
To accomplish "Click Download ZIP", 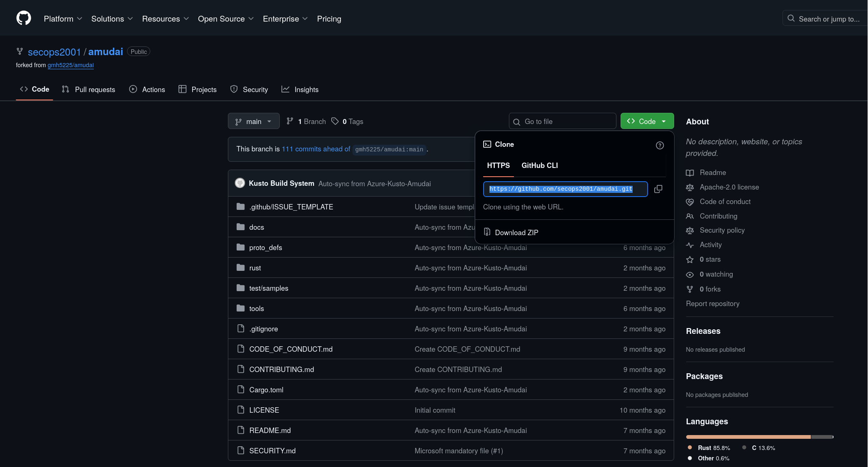I will click(516, 233).
